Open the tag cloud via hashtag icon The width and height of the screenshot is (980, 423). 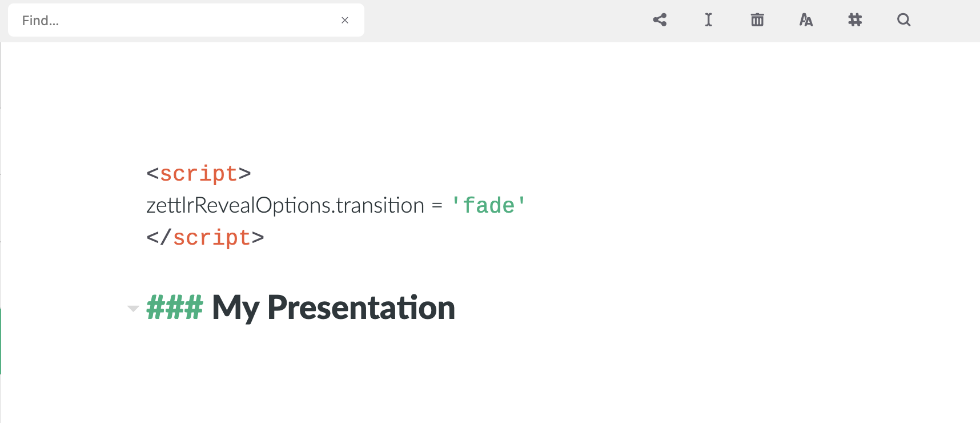click(x=854, y=19)
